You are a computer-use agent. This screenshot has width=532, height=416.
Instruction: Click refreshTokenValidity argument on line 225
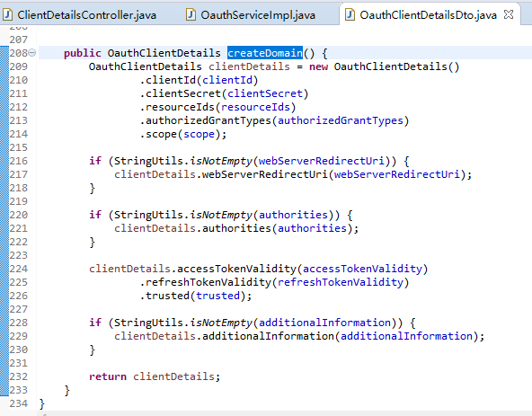tap(341, 282)
